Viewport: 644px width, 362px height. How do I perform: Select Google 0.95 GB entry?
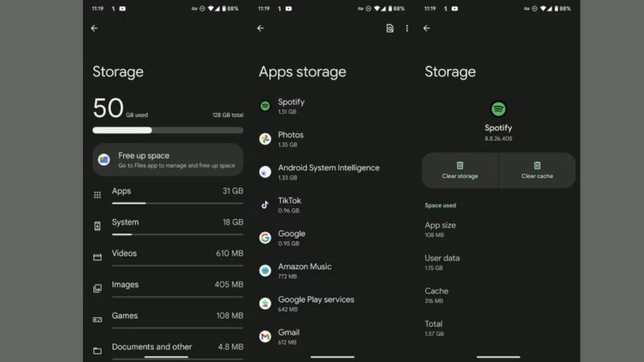click(x=332, y=238)
